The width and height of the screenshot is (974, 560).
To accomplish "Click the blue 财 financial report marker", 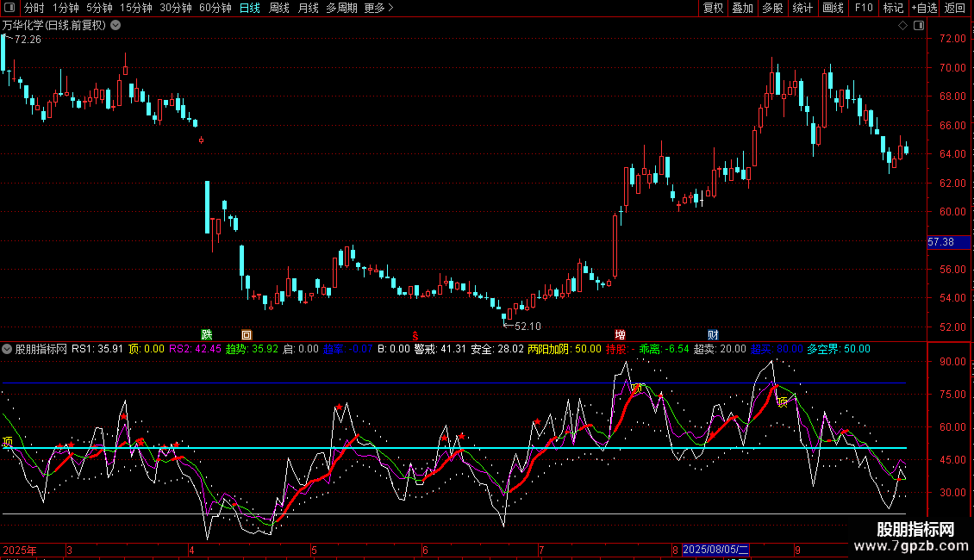I will point(713,334).
